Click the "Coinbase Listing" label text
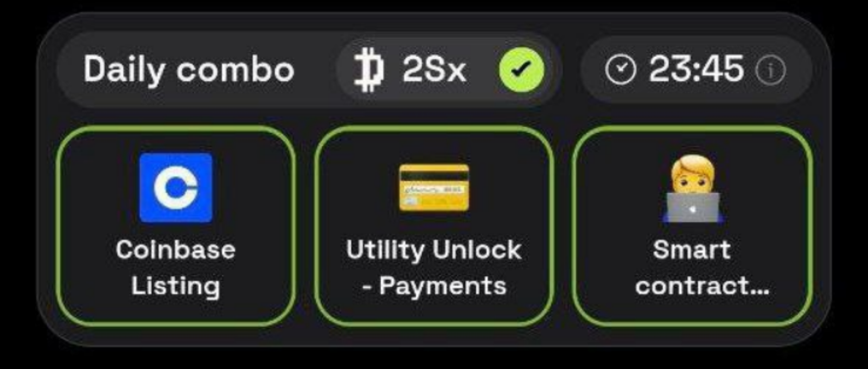 tap(176, 268)
